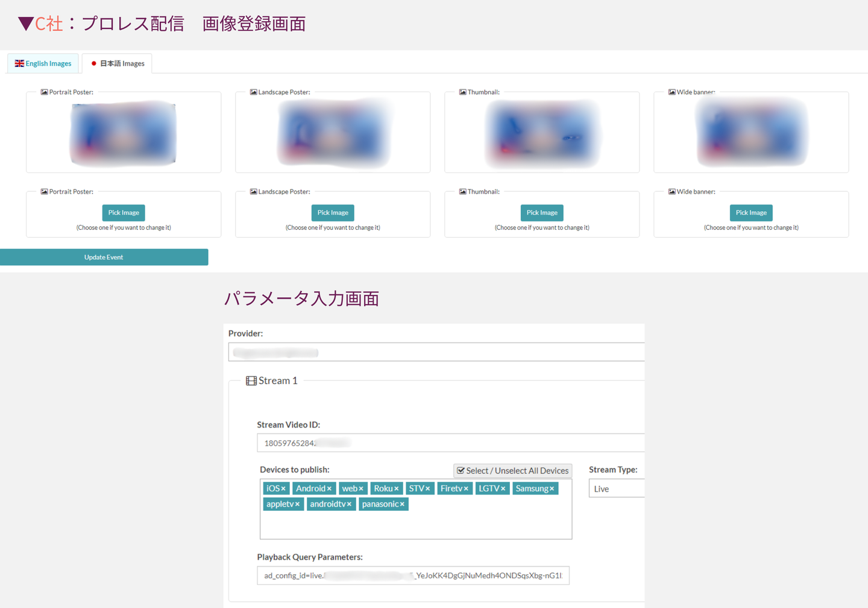
Task: Click the "Stream 1" section title
Action: point(278,381)
